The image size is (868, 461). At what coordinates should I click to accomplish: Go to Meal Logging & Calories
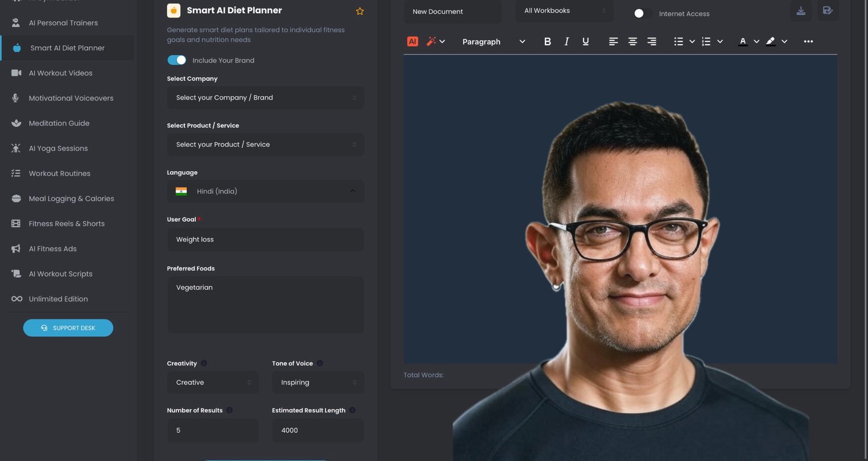click(68, 199)
